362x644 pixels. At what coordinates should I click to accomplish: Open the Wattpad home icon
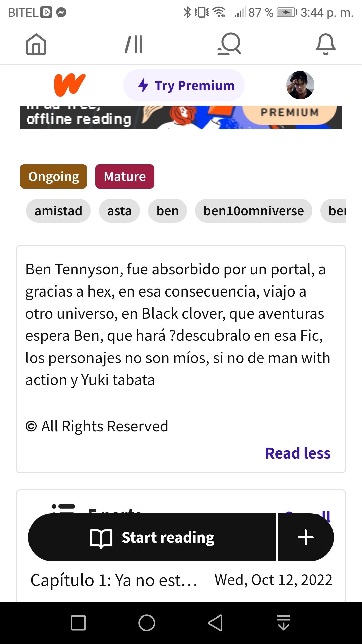tap(36, 44)
